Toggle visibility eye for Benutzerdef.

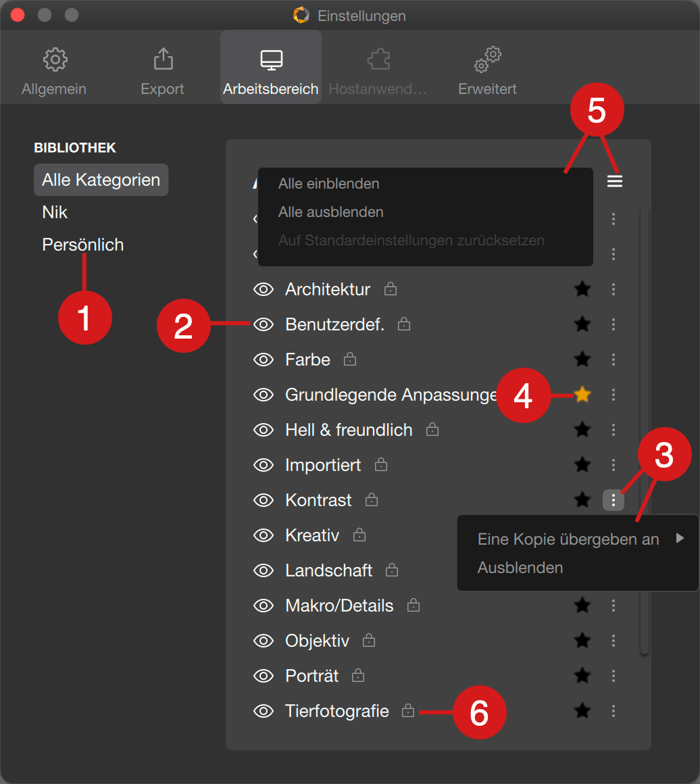pyautogui.click(x=264, y=324)
